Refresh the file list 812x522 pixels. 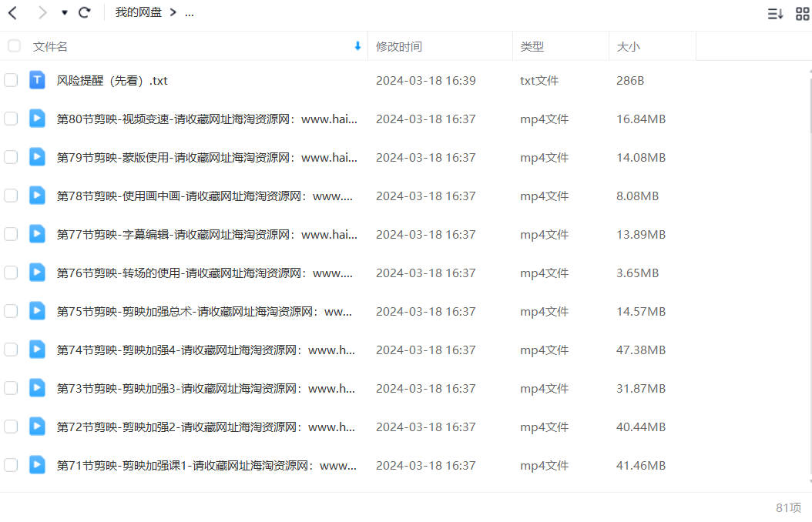tap(85, 12)
